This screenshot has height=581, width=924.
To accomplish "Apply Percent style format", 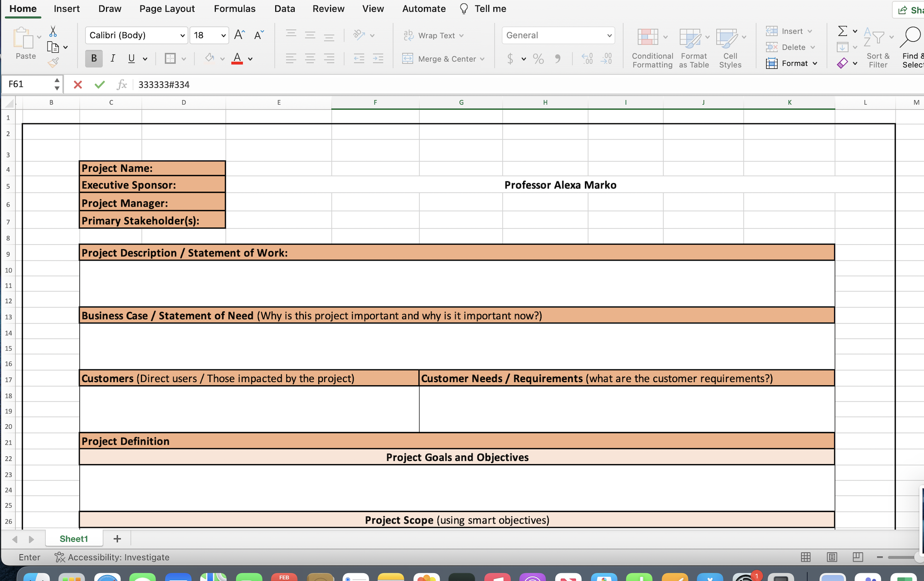I will 538,58.
